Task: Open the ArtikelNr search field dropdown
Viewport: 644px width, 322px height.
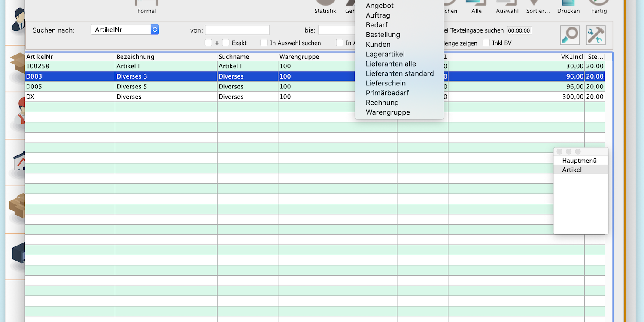Action: click(x=125, y=30)
